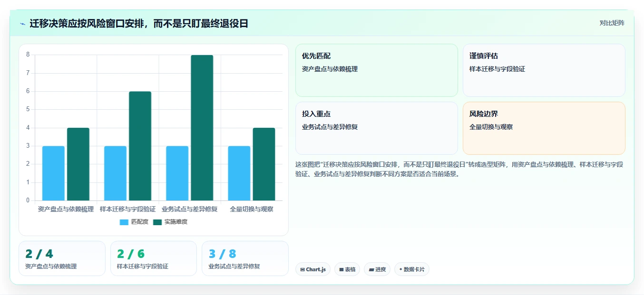Click the green 实施难度 bar for 资产盘点与依赖梳理

click(x=78, y=164)
